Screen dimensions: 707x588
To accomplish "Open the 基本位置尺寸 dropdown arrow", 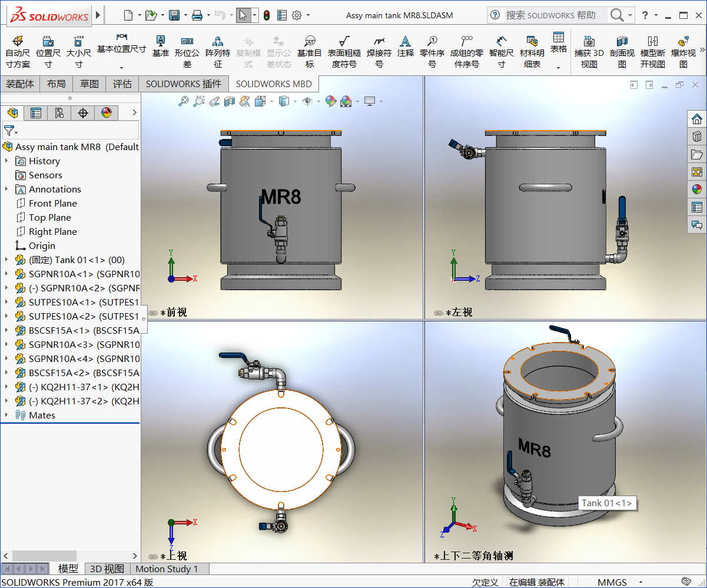I will pyautogui.click(x=121, y=68).
